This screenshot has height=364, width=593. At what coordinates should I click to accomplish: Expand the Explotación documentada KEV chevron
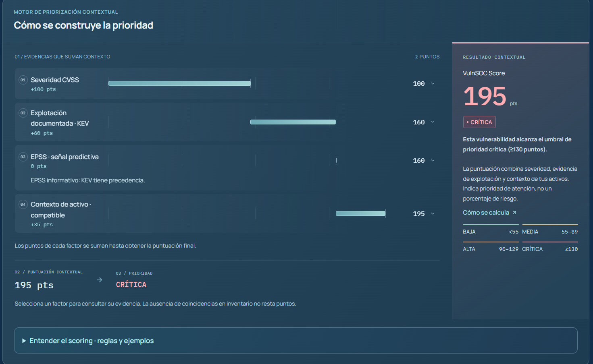pos(433,122)
